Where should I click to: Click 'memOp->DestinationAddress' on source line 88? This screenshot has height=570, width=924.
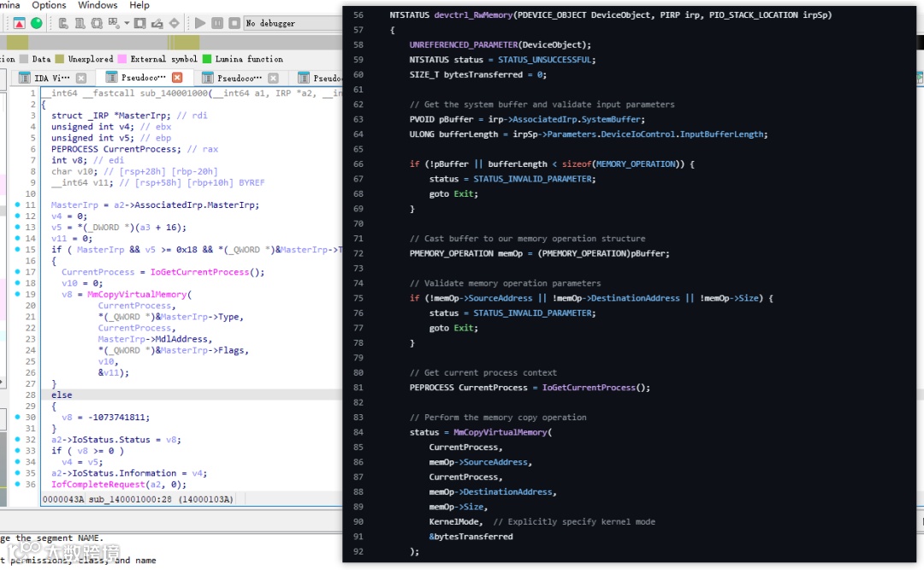(x=491, y=491)
